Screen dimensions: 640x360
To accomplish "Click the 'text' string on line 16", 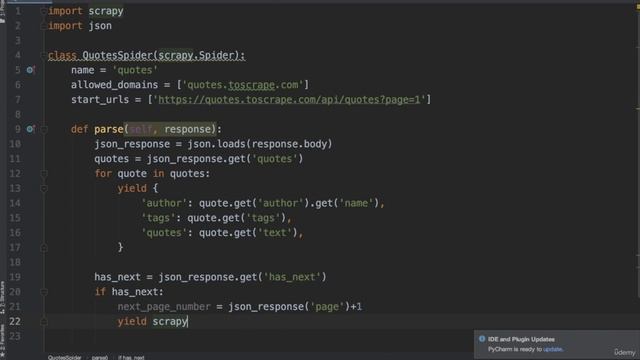I will point(275,233).
